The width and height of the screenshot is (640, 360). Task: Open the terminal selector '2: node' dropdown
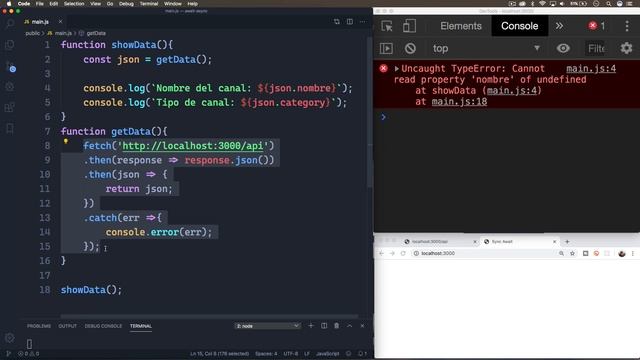pos(267,326)
